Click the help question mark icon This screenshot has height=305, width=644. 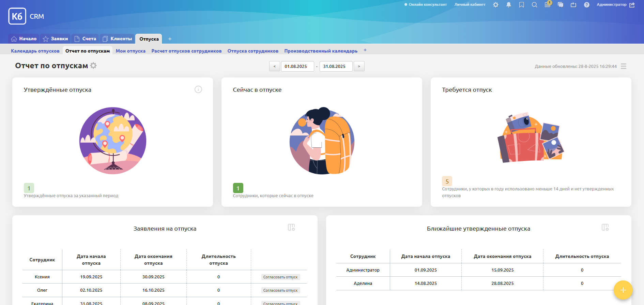coord(586,5)
